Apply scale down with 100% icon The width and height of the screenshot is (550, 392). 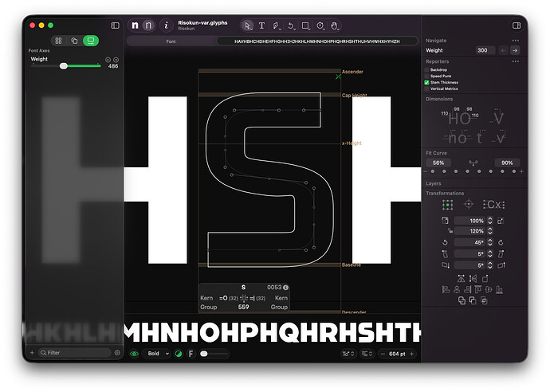click(x=445, y=221)
